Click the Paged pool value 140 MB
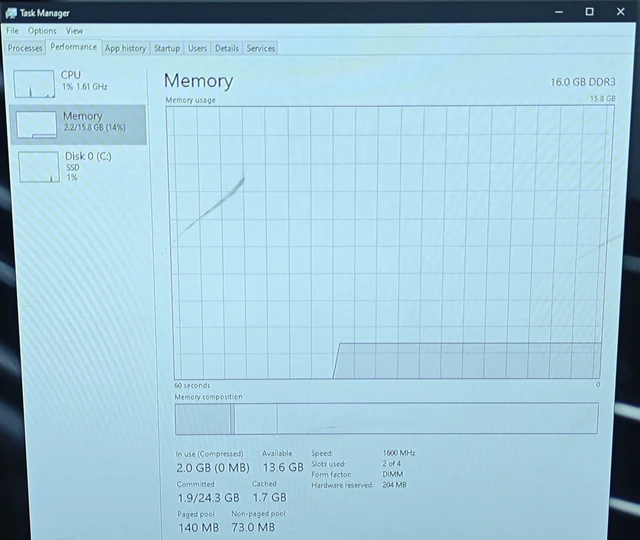The height and width of the screenshot is (540, 640). [x=198, y=528]
